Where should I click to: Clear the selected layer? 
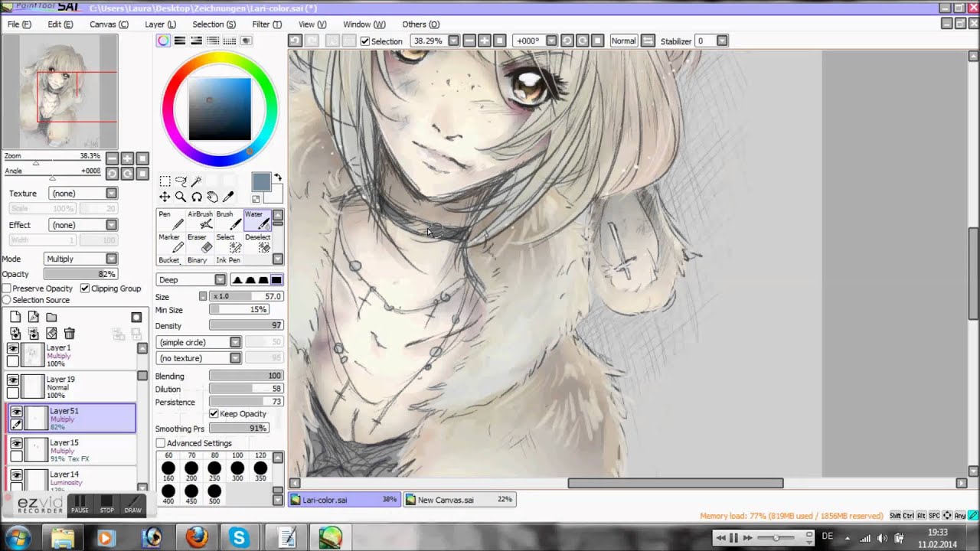pyautogui.click(x=51, y=334)
